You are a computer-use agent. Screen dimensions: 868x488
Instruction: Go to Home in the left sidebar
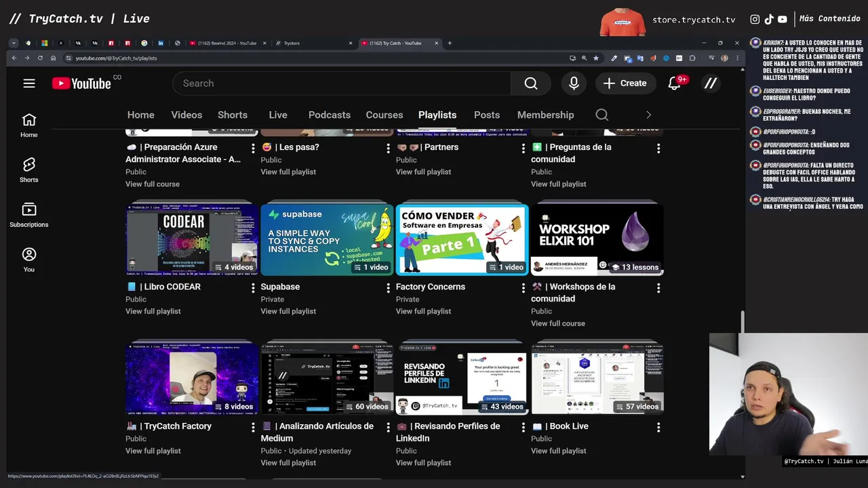tap(28, 125)
